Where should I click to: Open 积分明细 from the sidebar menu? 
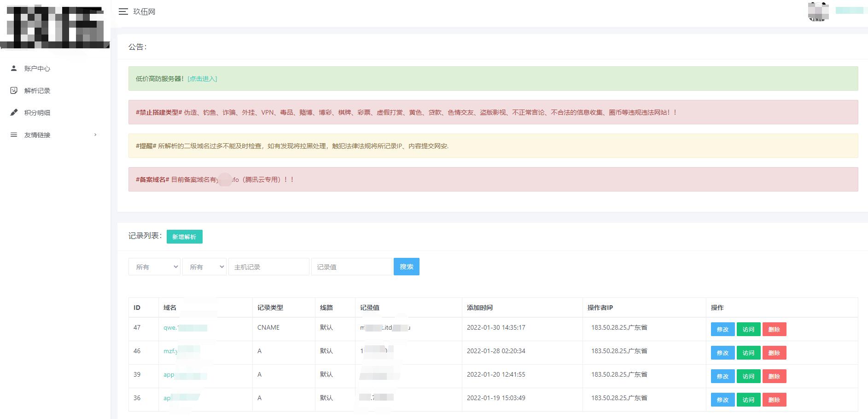pos(37,112)
